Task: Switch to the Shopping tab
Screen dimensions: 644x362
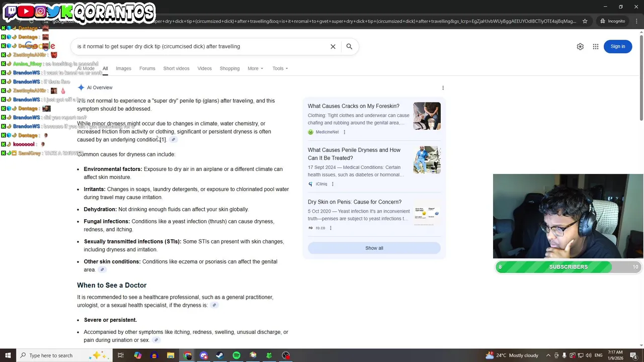Action: point(229,68)
